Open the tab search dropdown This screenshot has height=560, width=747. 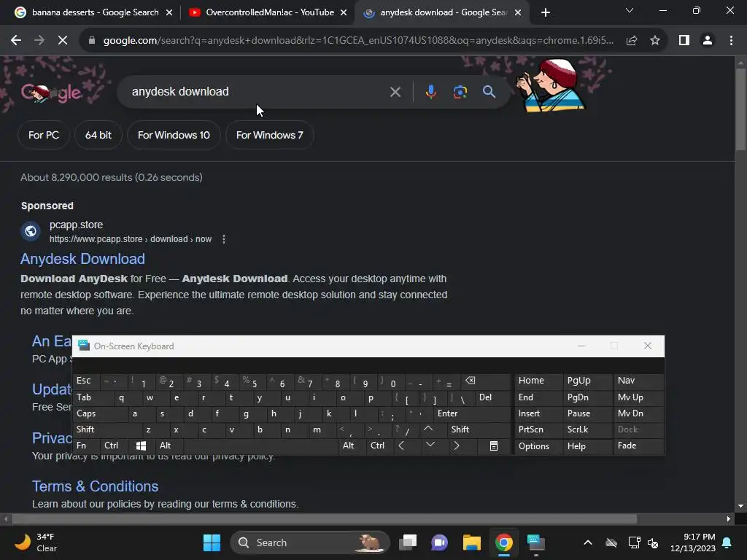tap(630, 10)
